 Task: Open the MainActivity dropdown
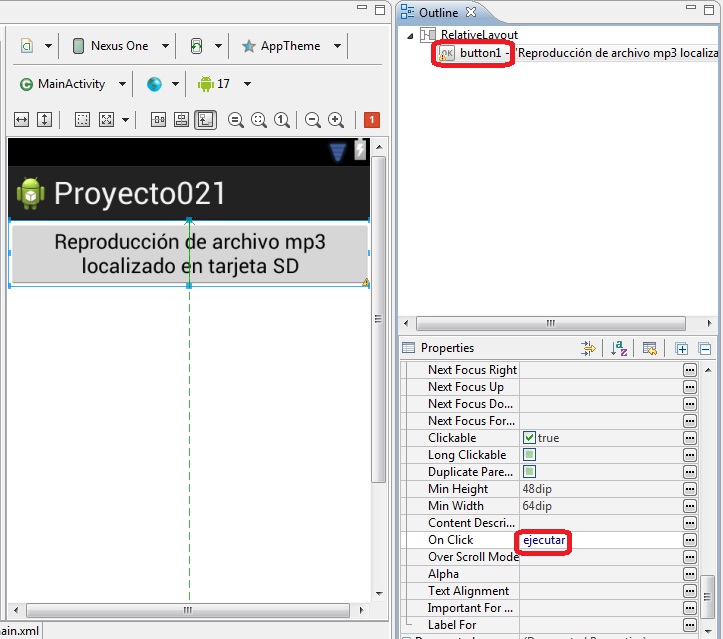tap(72, 84)
